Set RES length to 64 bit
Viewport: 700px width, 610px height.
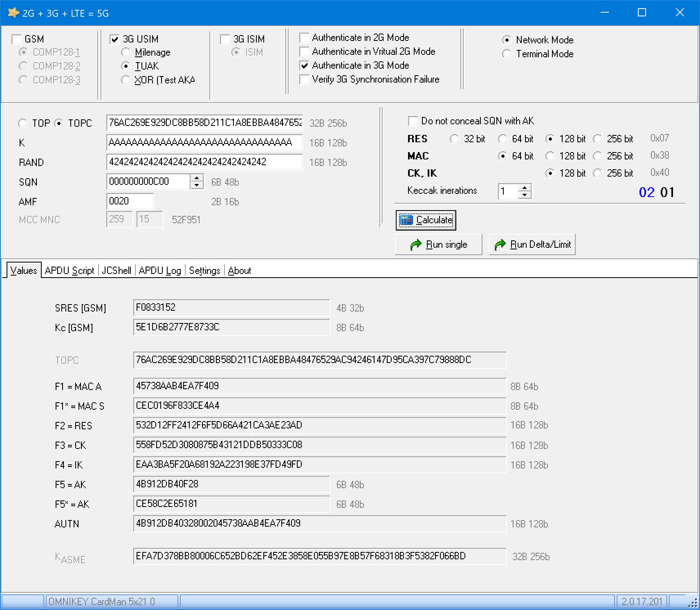[503, 139]
